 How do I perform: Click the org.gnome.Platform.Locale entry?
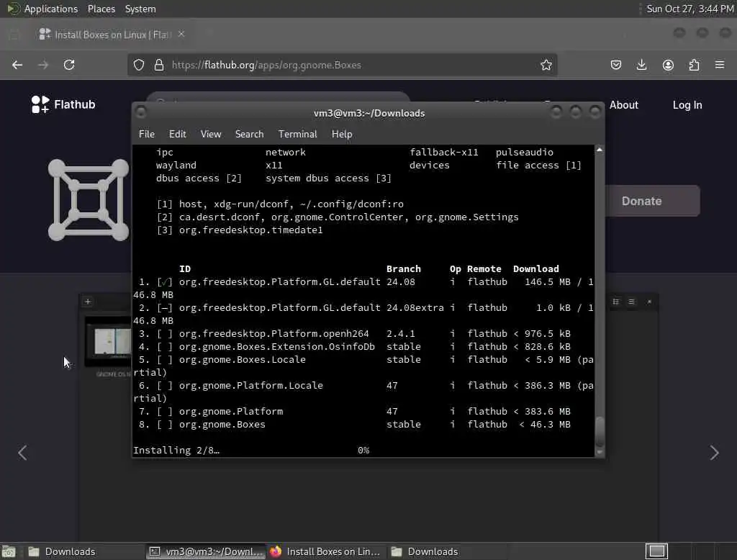click(x=251, y=386)
